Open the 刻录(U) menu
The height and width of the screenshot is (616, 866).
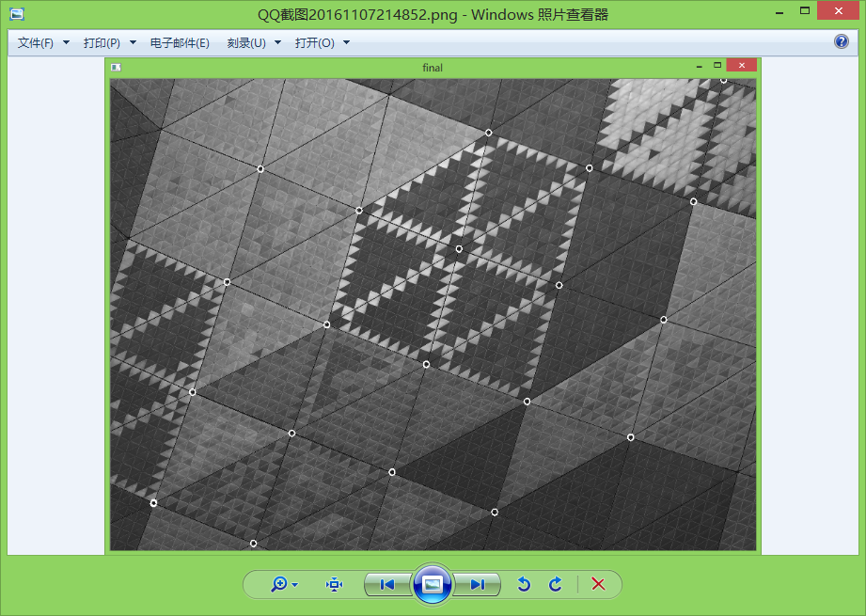tap(246, 43)
